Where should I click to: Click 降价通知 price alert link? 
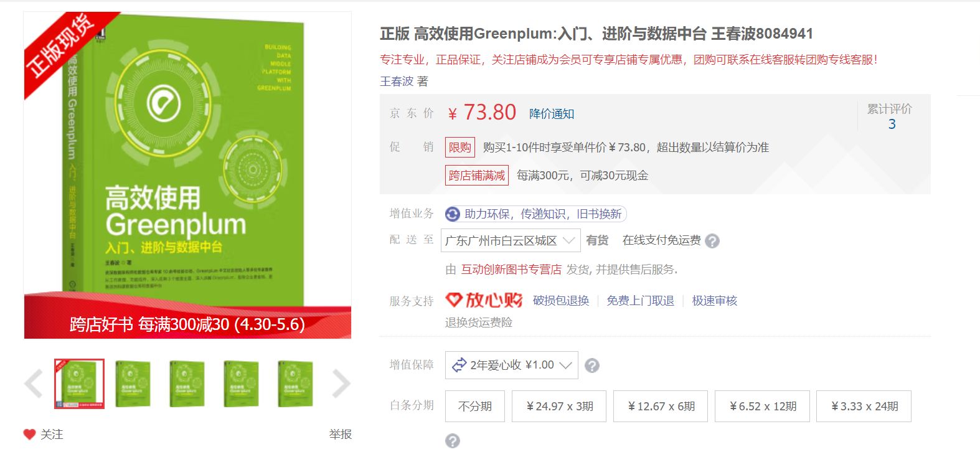pos(552,113)
